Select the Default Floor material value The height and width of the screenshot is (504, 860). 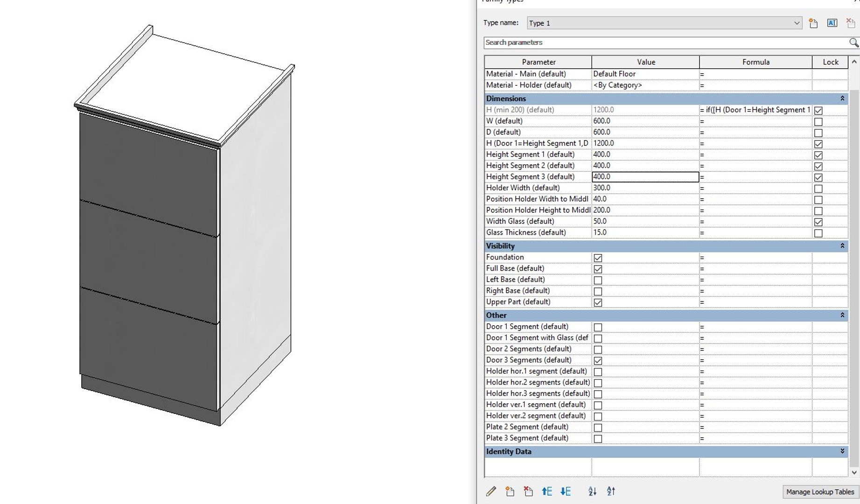pos(645,74)
